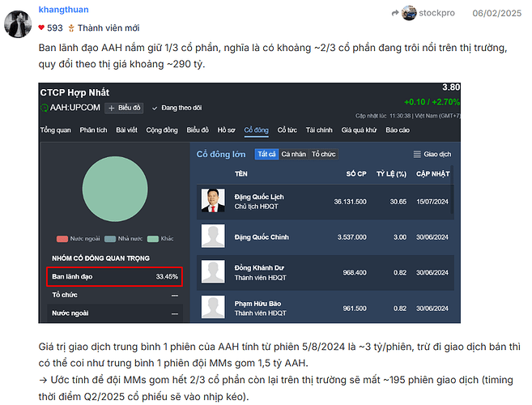Open the Biểu đồ tab in the navigation
This screenshot has height=405, width=532.
[x=198, y=130]
